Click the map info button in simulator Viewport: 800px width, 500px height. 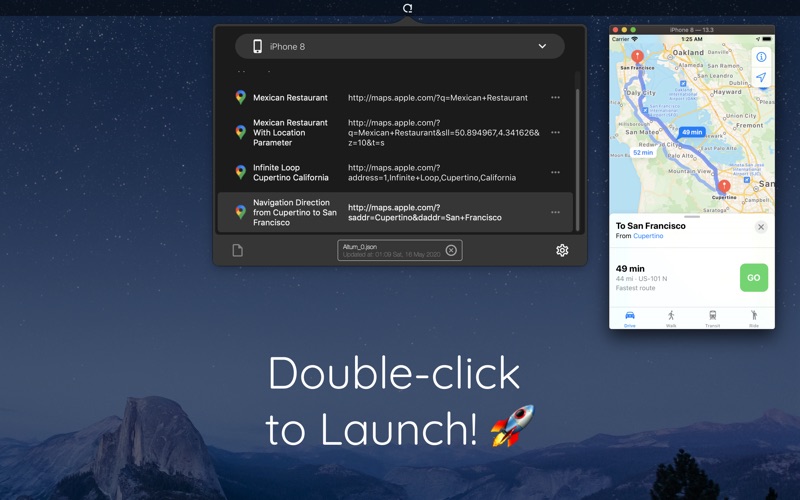[761, 57]
